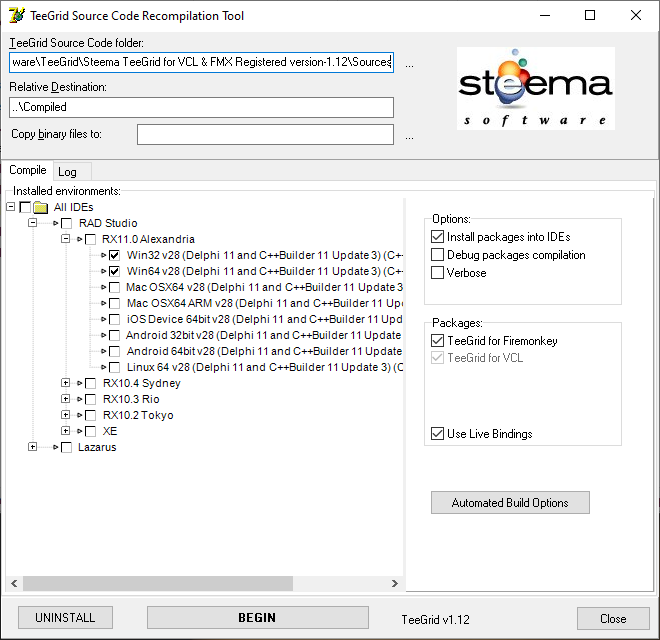Open Automated Build Options

click(510, 503)
